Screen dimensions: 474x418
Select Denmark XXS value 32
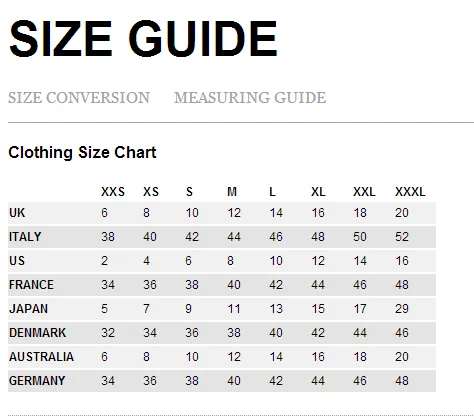click(x=108, y=333)
